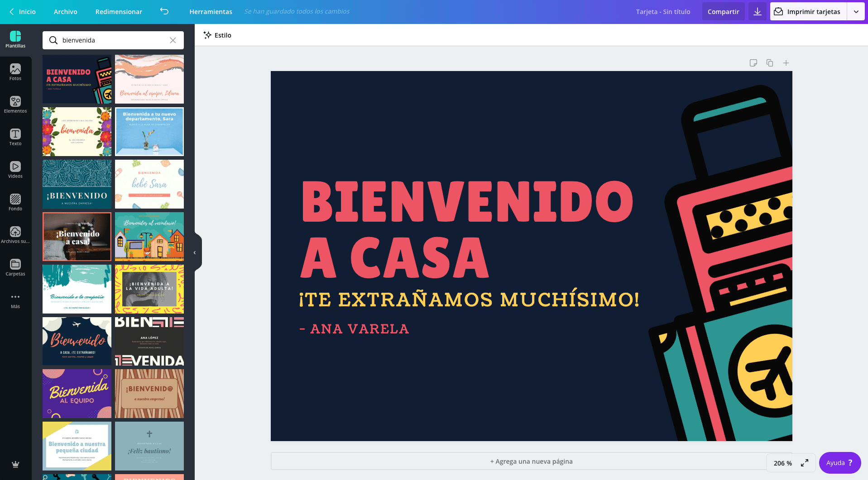
Task: Show more options with Más
Action: [x=15, y=300]
